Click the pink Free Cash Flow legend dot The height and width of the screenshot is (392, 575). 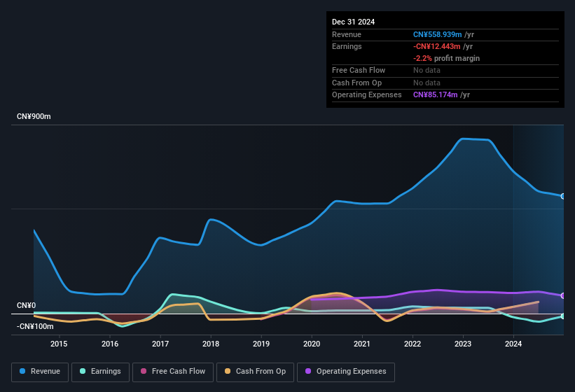tap(144, 371)
